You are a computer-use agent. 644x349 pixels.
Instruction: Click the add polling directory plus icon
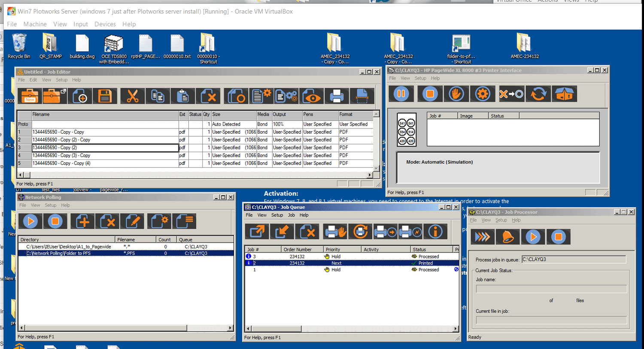point(82,221)
